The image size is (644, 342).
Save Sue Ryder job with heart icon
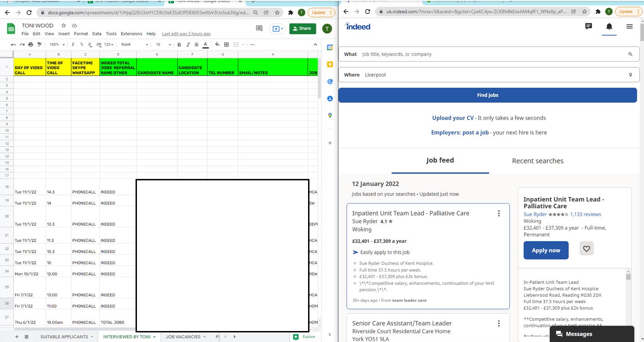586,249
